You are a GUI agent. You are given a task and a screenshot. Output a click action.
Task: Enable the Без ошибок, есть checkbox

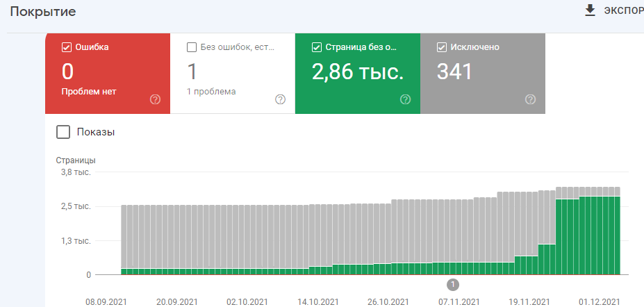[192, 47]
